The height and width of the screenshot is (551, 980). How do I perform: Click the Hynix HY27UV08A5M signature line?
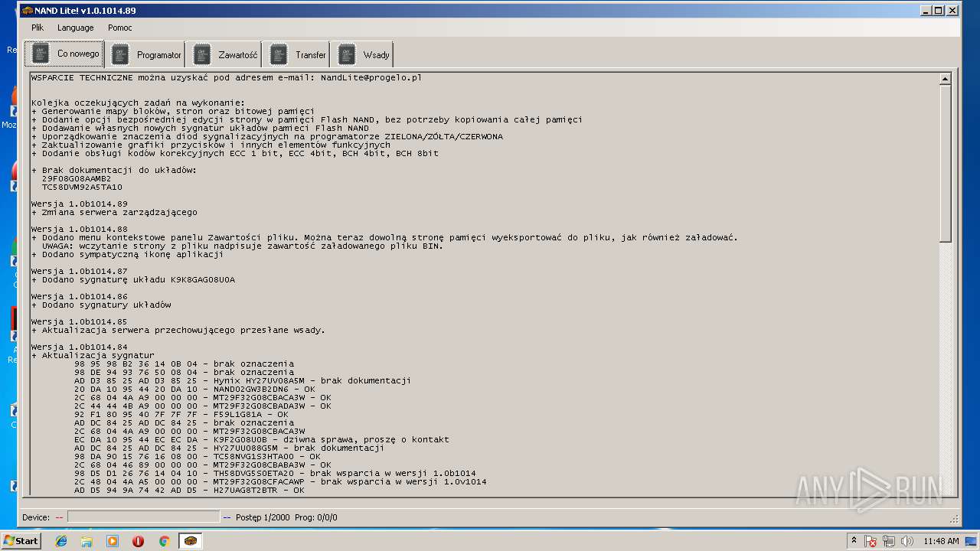pos(243,381)
